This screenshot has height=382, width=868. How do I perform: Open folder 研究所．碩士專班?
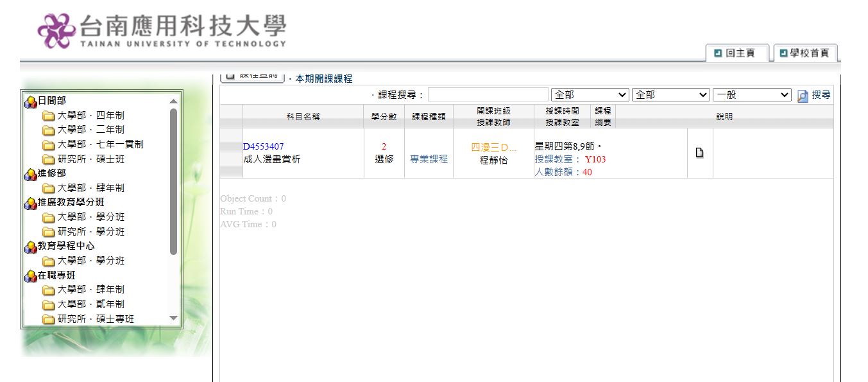pyautogui.click(x=96, y=318)
